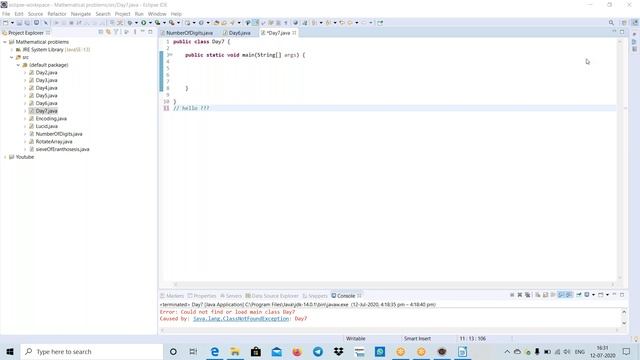Expand JRE System Library node
640x360 pixels.
12,50
